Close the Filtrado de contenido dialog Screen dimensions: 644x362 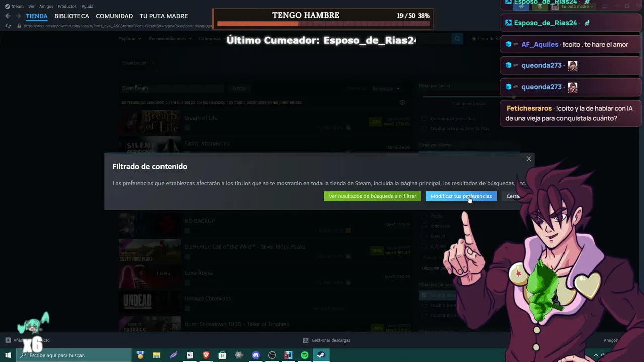pyautogui.click(x=529, y=159)
